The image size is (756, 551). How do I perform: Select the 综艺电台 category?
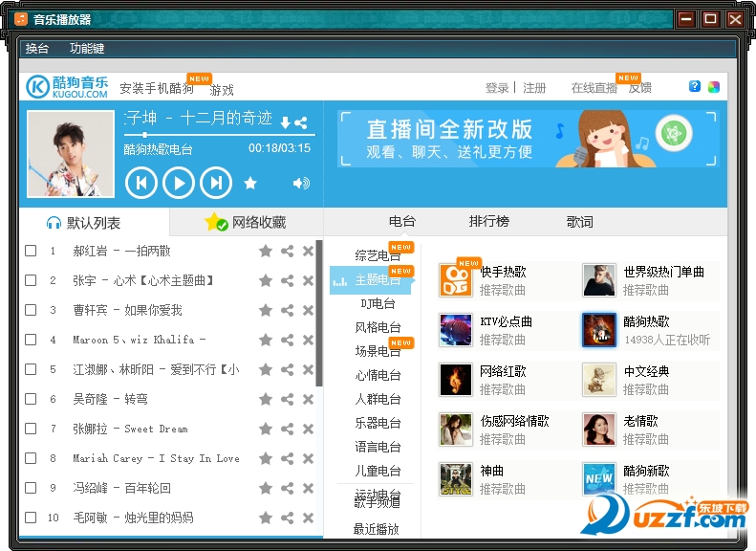tap(378, 255)
